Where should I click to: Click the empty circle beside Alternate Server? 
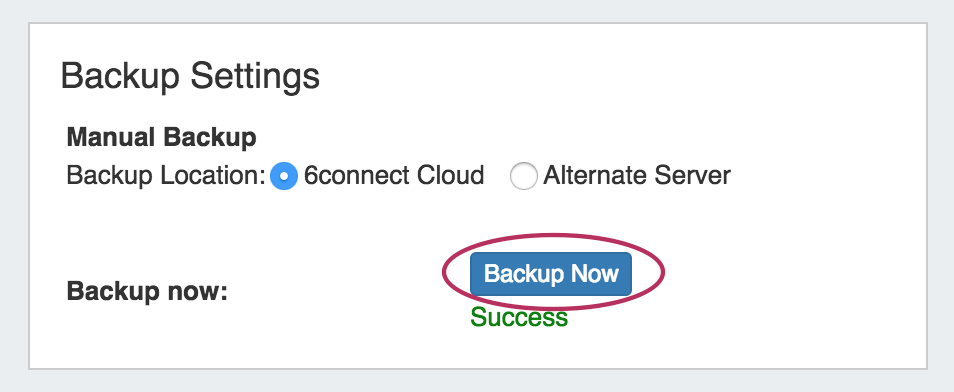(523, 177)
